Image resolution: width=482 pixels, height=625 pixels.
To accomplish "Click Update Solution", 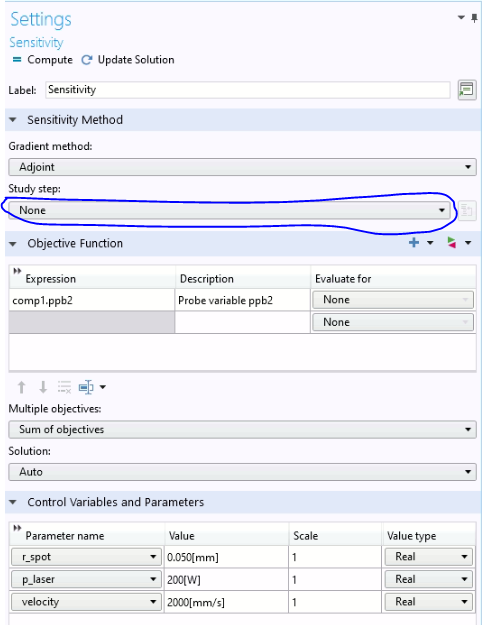I will [x=128, y=60].
